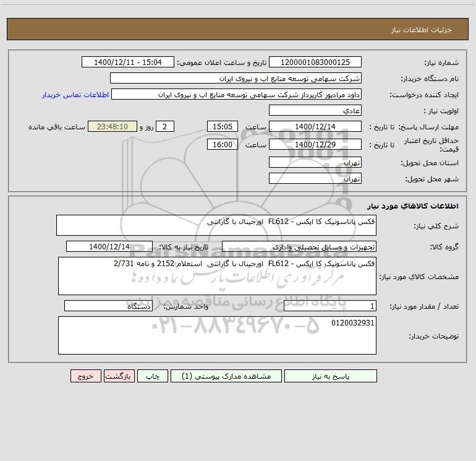Viewport: 476px width, 461px height.
Task: Click request creator field داود مرادپور
Action: [236, 94]
